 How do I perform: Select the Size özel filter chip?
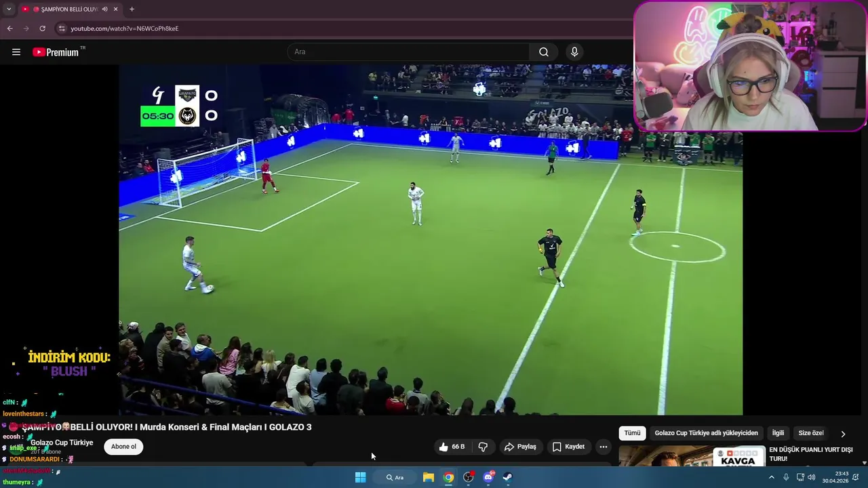coord(811,433)
